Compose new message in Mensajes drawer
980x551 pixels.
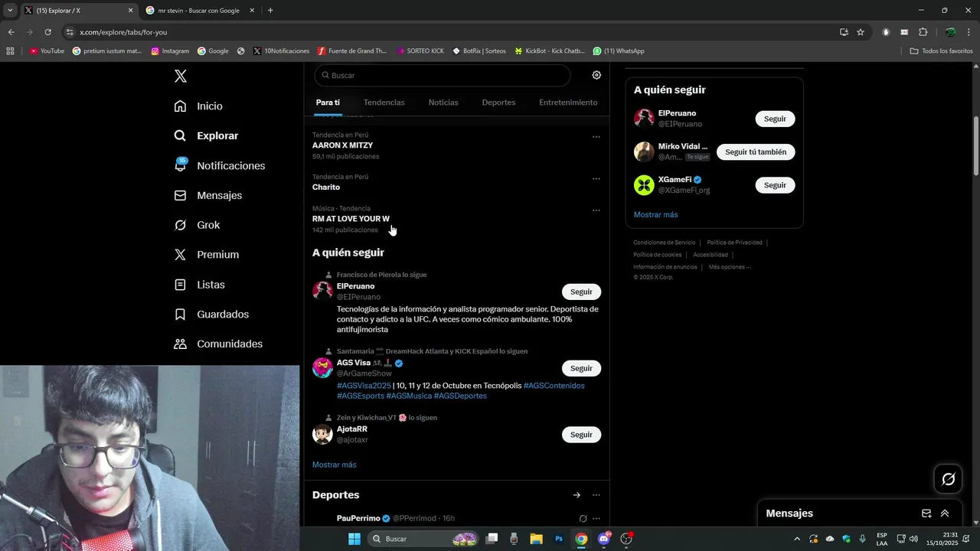[926, 514]
